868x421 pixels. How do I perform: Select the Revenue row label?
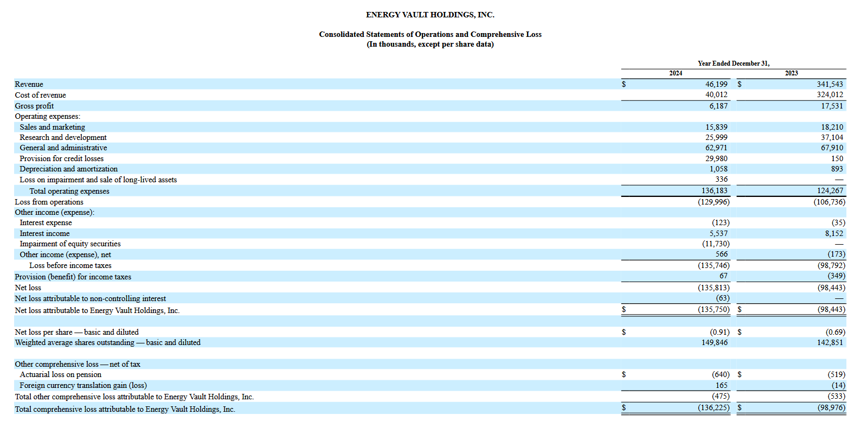29,84
